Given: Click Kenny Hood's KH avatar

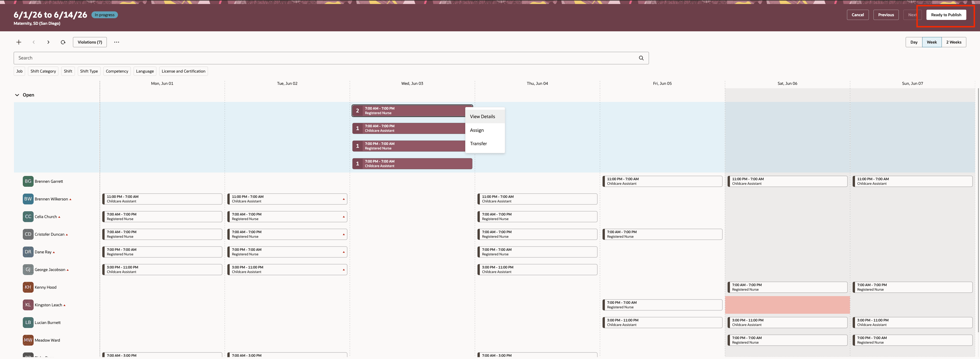Looking at the screenshot, I should pyautogui.click(x=28, y=287).
